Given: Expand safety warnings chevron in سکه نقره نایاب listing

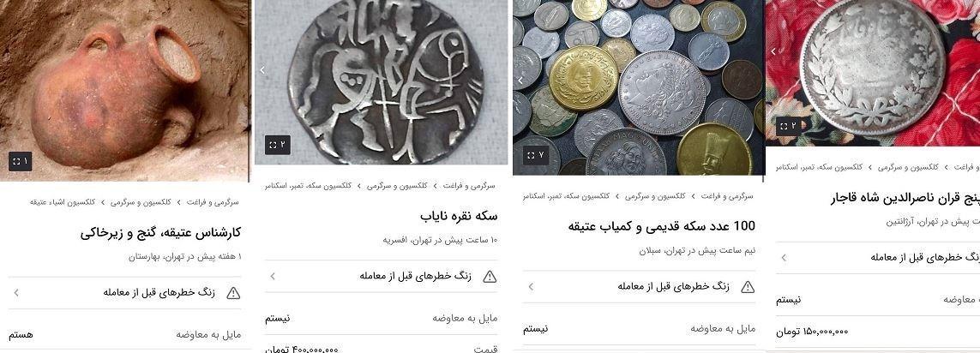Looking at the screenshot, I should (273, 276).
